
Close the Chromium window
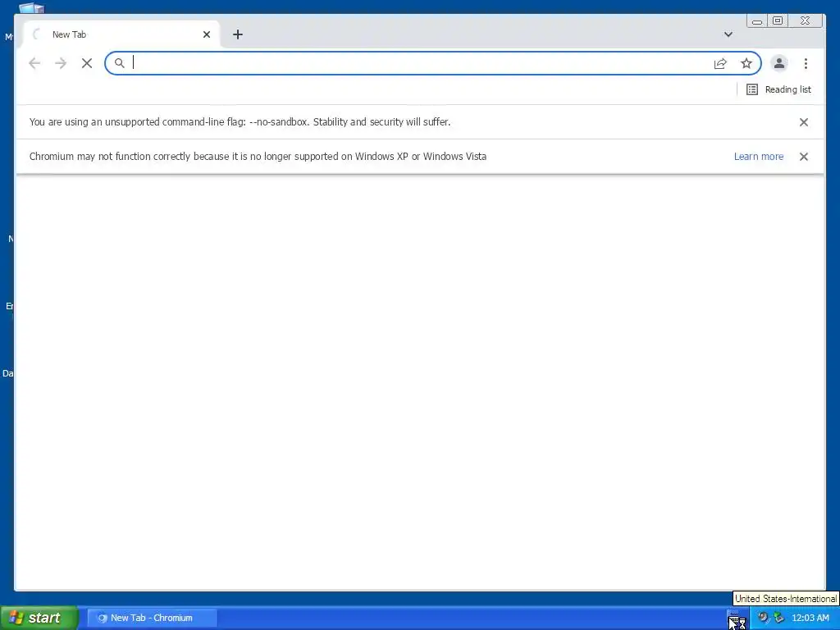(806, 21)
